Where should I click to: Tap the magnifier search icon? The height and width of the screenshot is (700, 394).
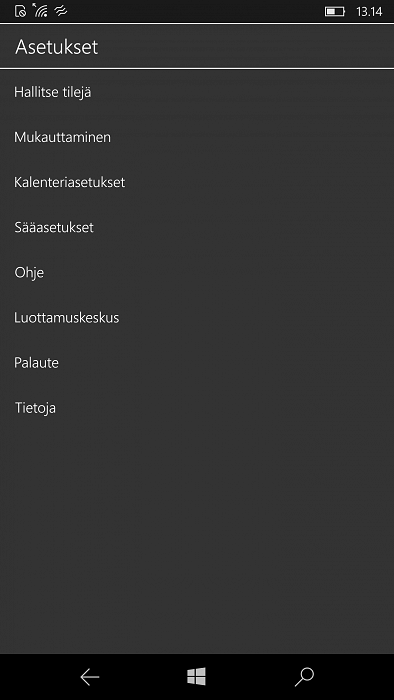point(304,677)
